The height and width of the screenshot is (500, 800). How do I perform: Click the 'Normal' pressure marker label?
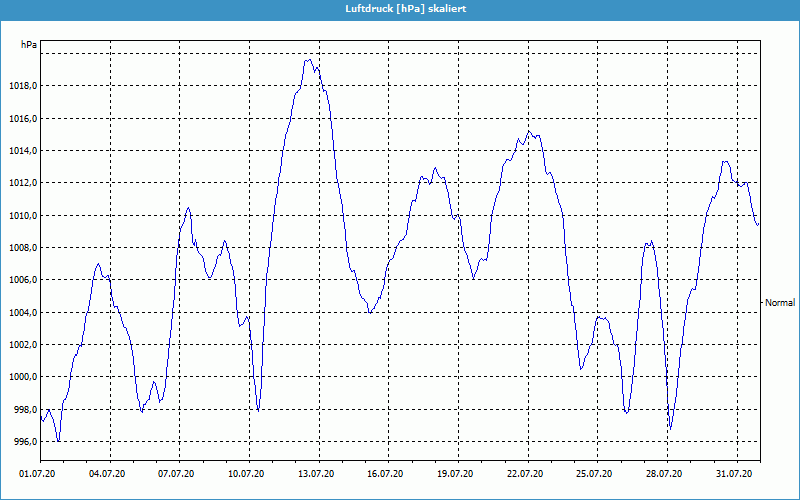(x=780, y=302)
